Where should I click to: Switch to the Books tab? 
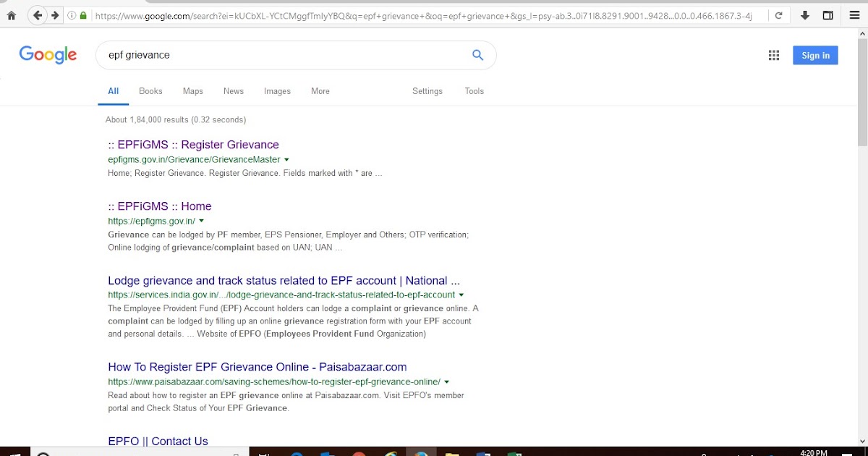coord(150,91)
